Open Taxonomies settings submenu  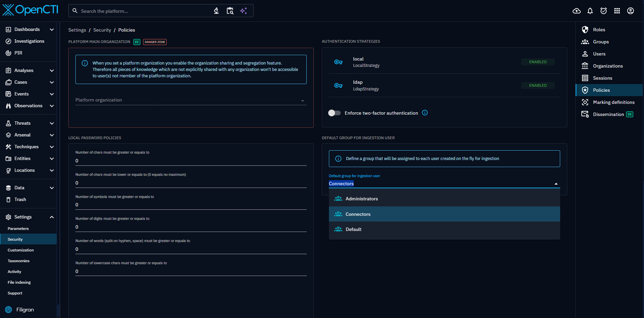28,261
